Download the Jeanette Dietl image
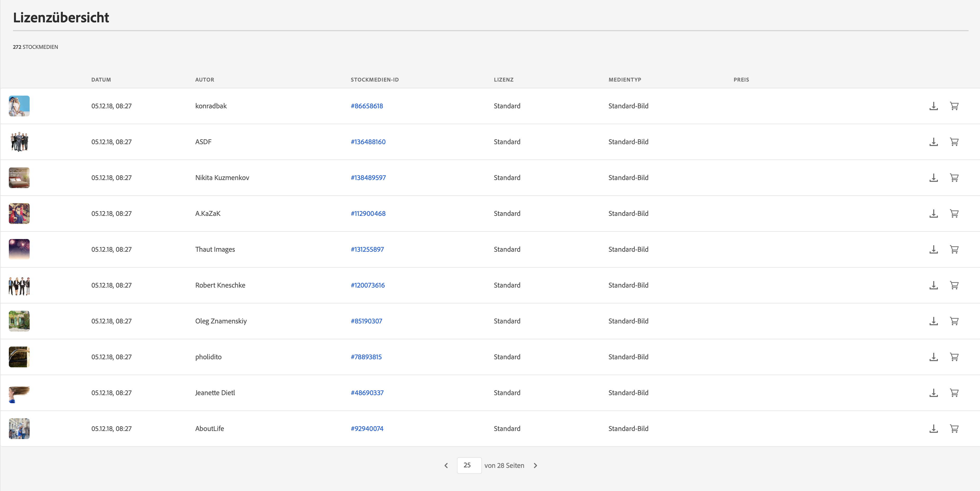The width and height of the screenshot is (980, 491). coord(933,393)
